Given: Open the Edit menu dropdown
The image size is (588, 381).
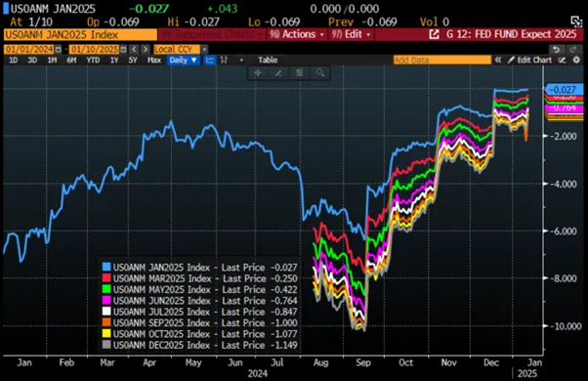Looking at the screenshot, I should click(352, 34).
